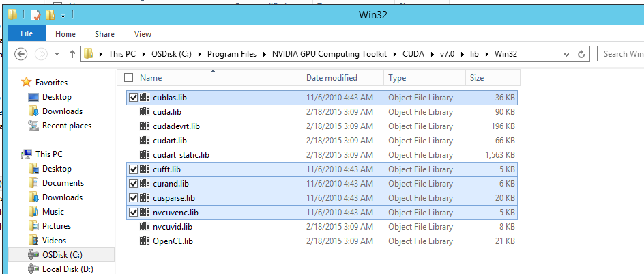Uncheck the cublas.lib checkbox
Screen dimensions: 644x274
[132, 98]
